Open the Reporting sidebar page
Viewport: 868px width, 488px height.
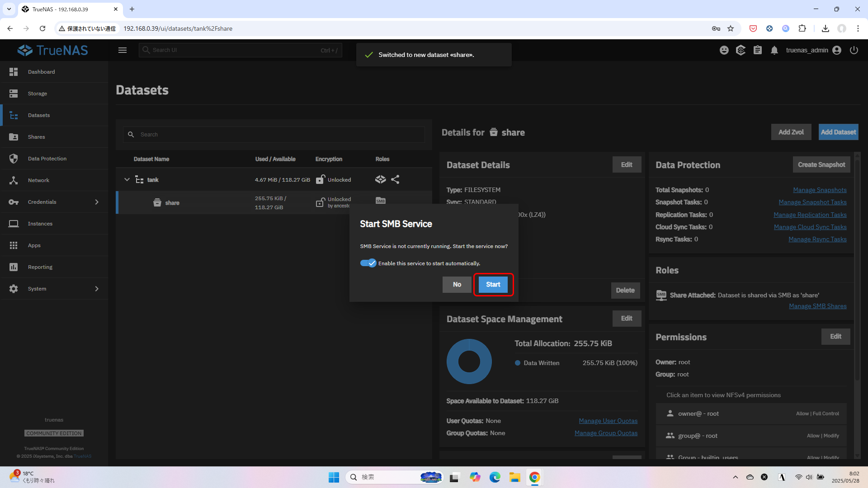(x=54, y=267)
